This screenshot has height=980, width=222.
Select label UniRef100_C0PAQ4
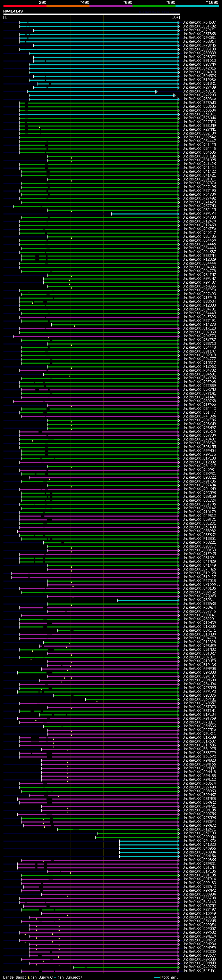199,837
